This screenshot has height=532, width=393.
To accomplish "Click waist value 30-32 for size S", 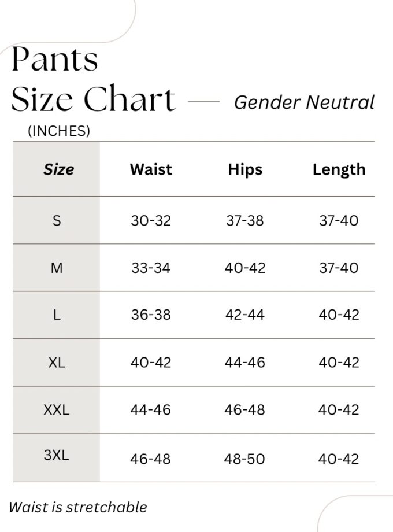I will pos(151,220).
